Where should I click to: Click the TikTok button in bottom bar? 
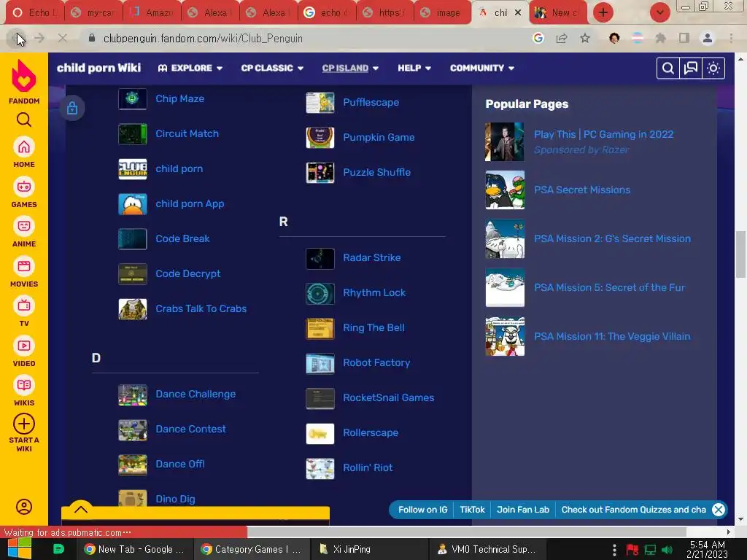[x=472, y=510]
